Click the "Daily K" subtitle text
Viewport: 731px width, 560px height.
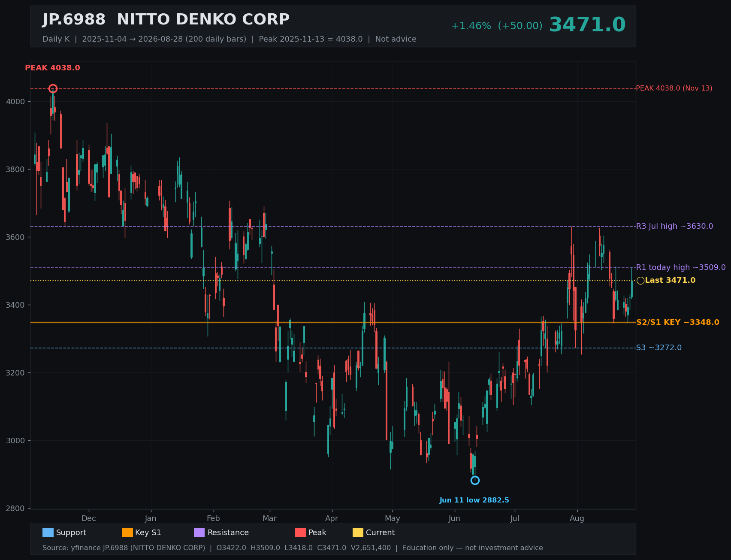click(x=56, y=39)
